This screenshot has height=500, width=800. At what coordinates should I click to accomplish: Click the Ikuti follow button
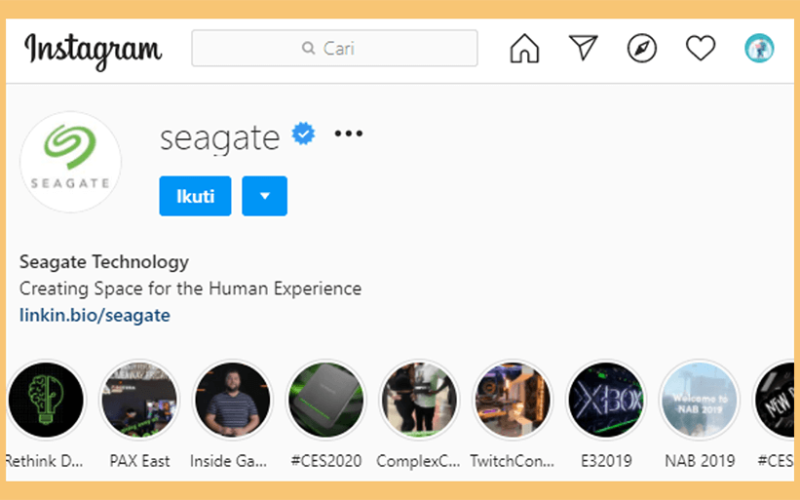click(195, 196)
